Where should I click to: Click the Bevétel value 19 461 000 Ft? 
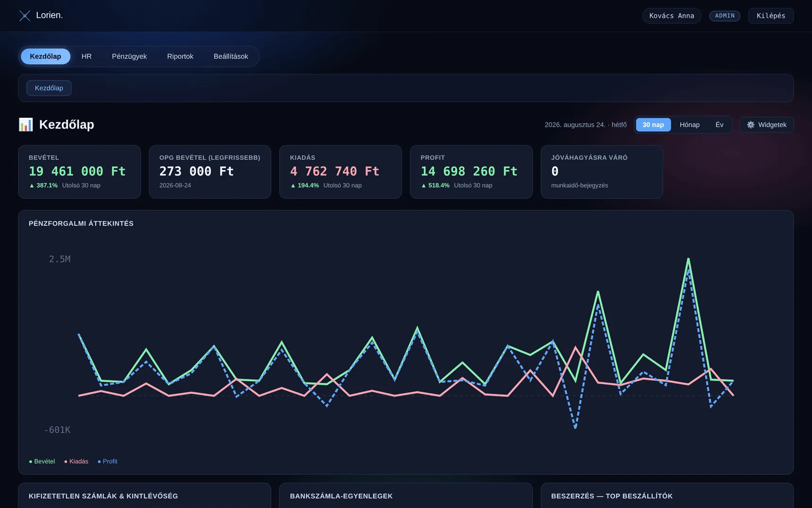click(x=77, y=171)
